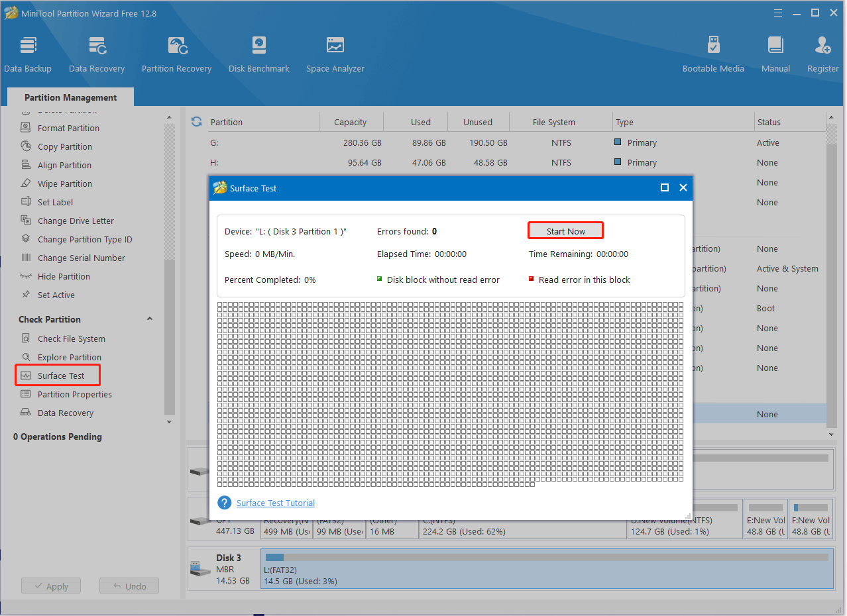Click the Undo button
The height and width of the screenshot is (616, 847).
coord(129,586)
